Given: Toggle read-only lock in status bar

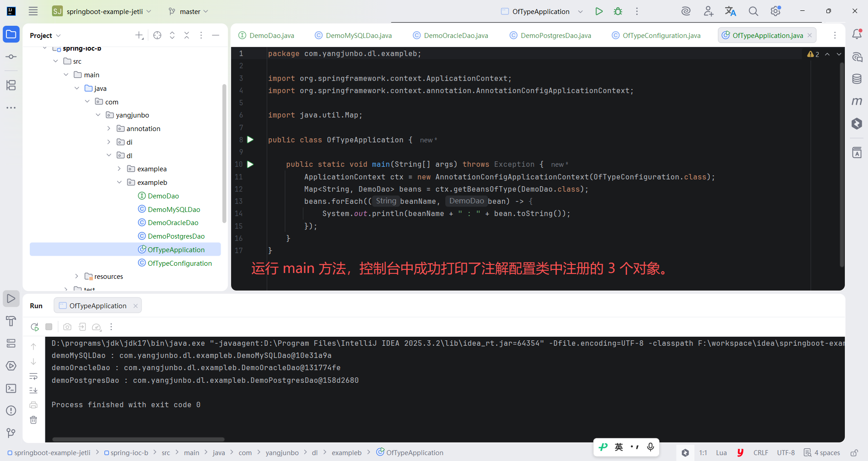Looking at the screenshot, I should [854, 452].
